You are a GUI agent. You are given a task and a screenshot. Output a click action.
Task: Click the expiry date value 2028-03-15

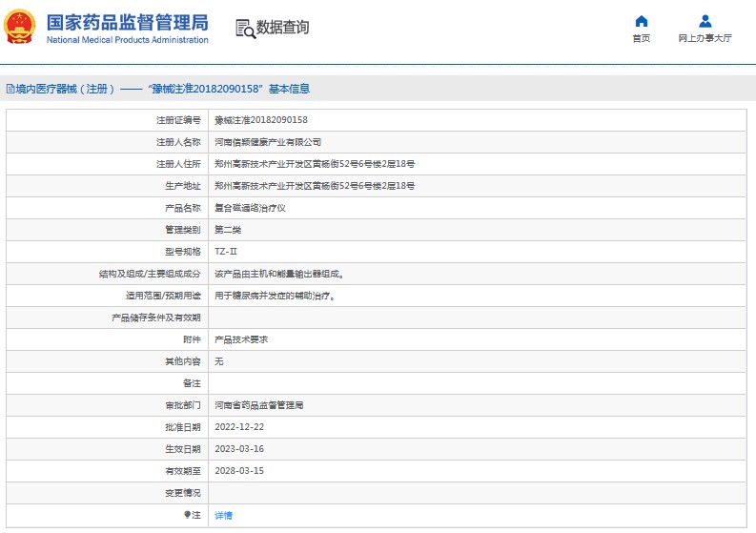(239, 471)
